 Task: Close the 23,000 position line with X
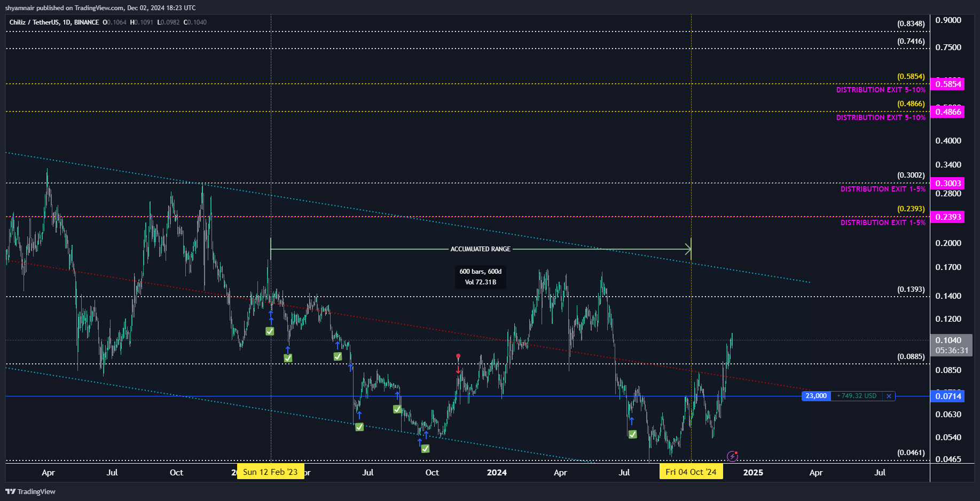click(889, 396)
